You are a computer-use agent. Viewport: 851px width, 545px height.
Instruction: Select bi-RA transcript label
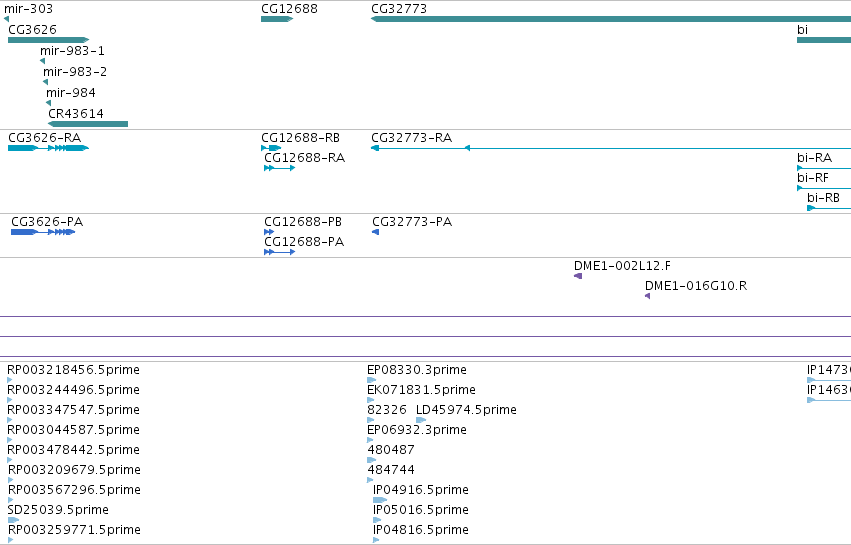click(814, 158)
